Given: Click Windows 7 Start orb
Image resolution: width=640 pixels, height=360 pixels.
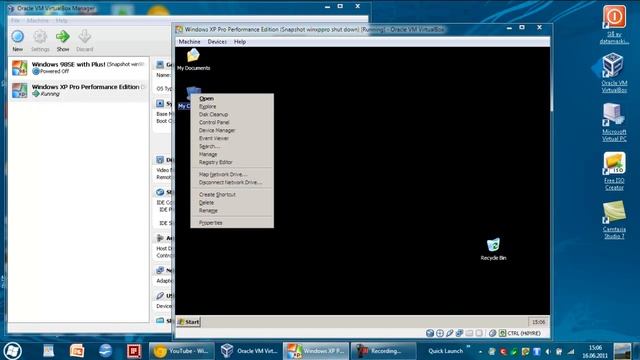Looking at the screenshot, I should (x=13, y=351).
